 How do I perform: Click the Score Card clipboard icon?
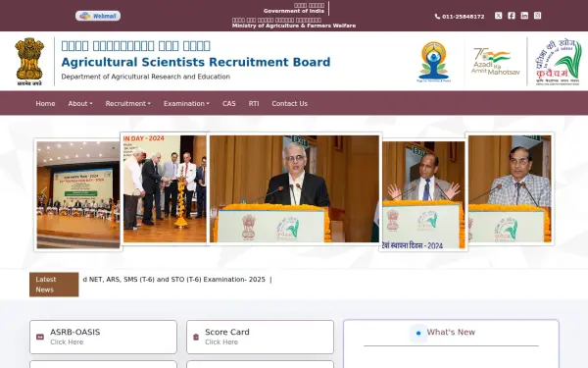pyautogui.click(x=196, y=337)
